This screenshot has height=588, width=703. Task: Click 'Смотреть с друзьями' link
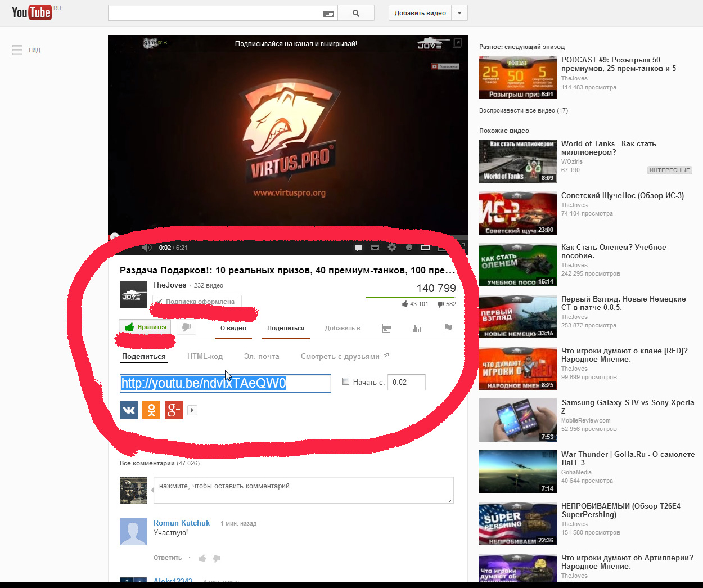344,356
